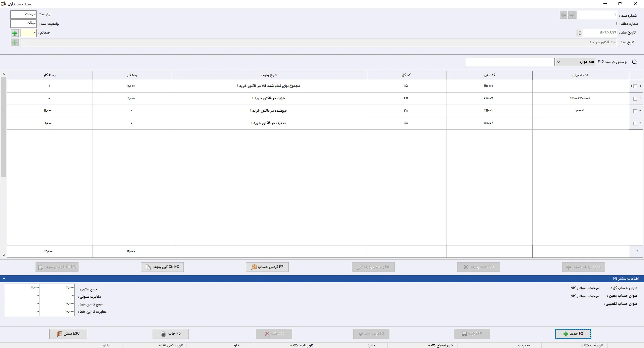Click the شماره سند number input field
This screenshot has width=644, height=348.
click(x=597, y=15)
